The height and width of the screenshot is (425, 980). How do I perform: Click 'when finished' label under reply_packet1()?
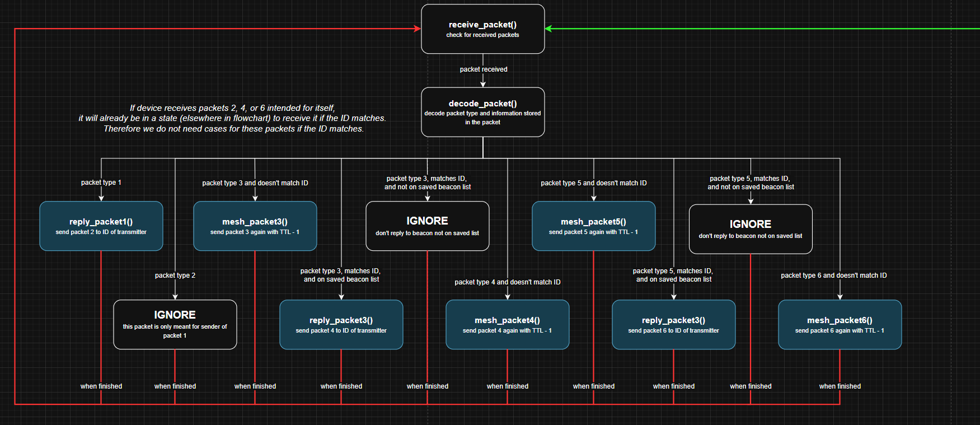pos(101,386)
